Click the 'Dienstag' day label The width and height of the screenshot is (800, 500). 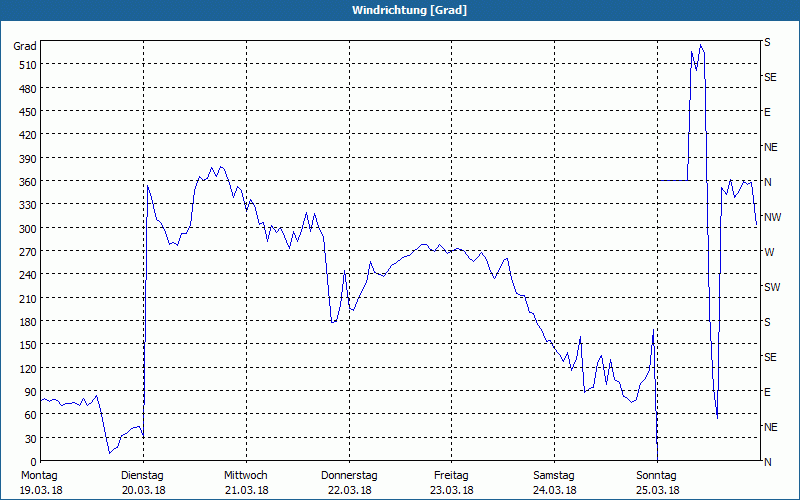[142, 476]
